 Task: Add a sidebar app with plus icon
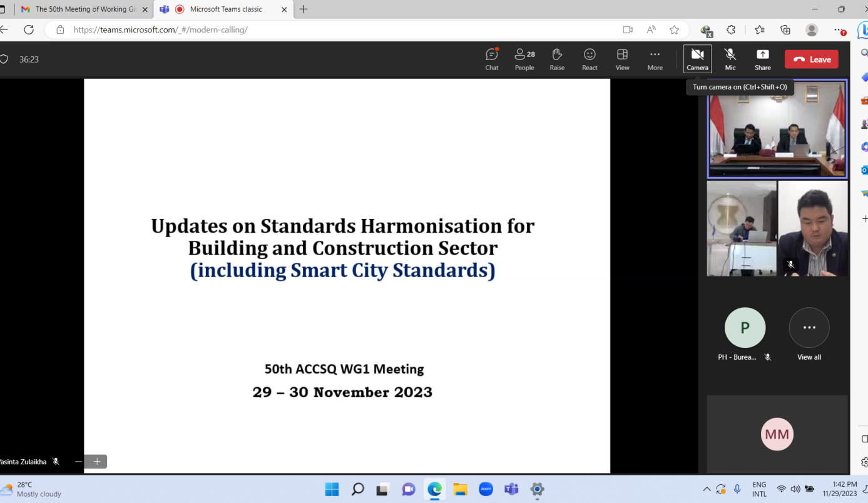pos(864,219)
